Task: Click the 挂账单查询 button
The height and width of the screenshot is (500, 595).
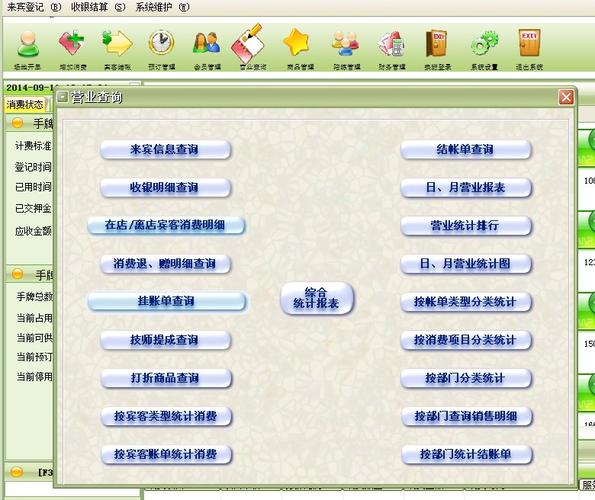Action: pos(167,302)
